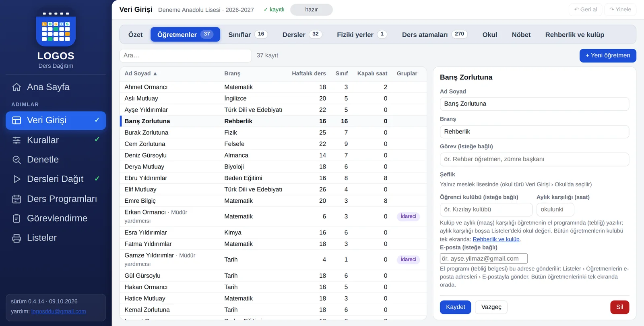Click the Görevlendirme clipboard icon

[x=17, y=218]
